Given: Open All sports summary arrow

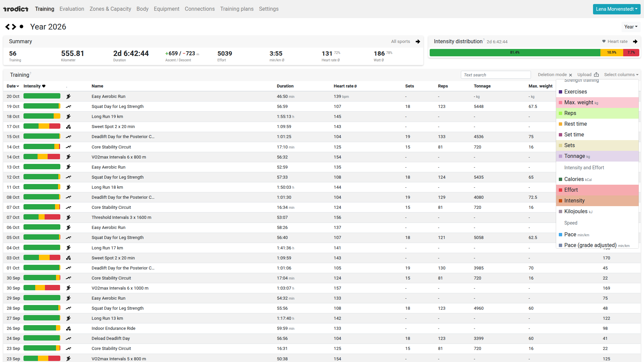Looking at the screenshot, I should (418, 42).
